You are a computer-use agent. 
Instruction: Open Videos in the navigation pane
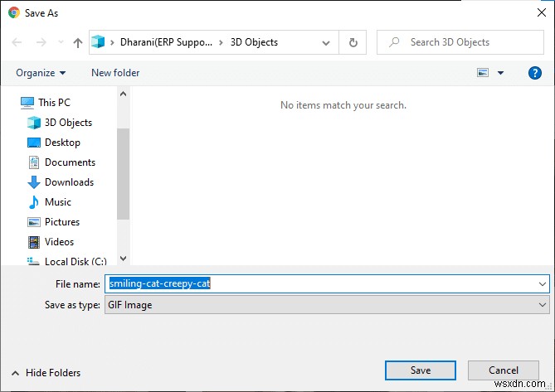(59, 242)
